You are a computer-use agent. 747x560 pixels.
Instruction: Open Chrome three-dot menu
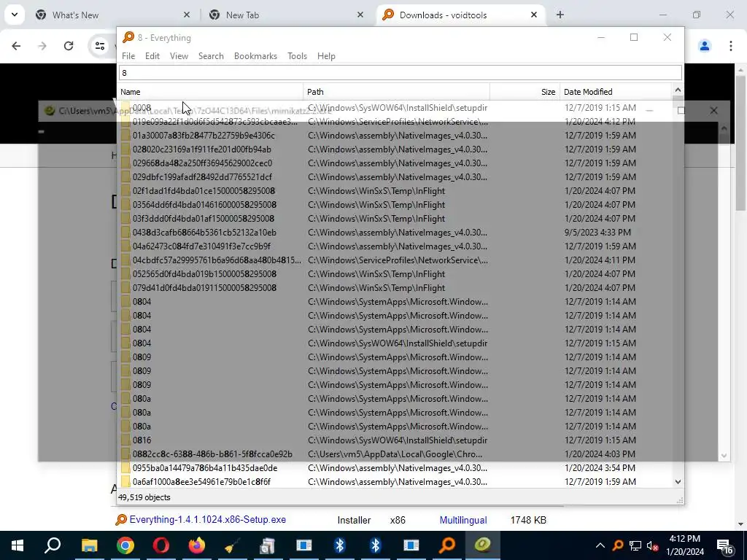[731, 46]
